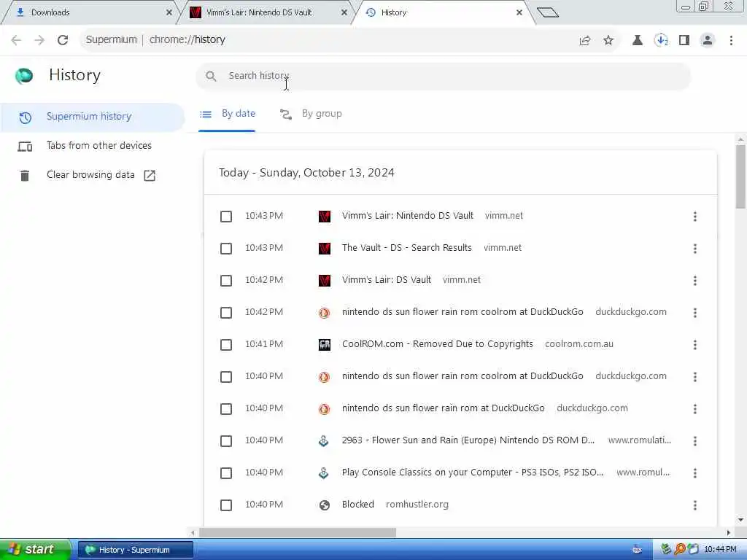Click the forward navigation arrow

39,40
